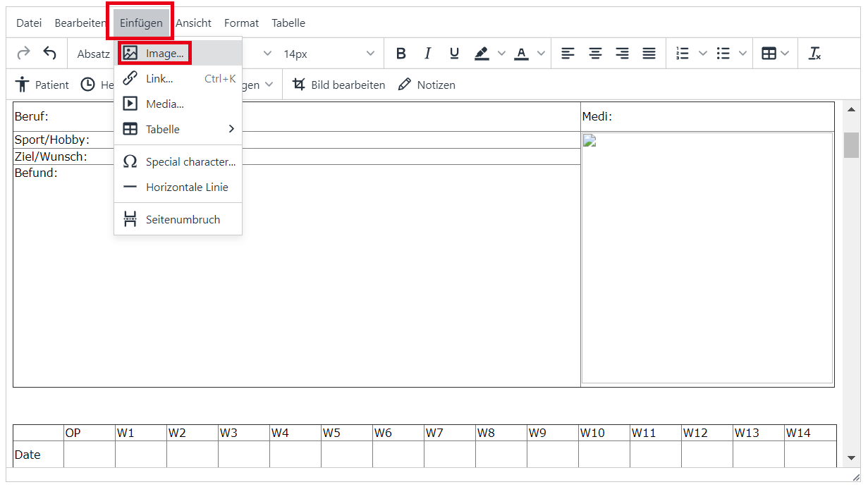Click the editor resize handle corner
868x487 pixels.
[856, 477]
